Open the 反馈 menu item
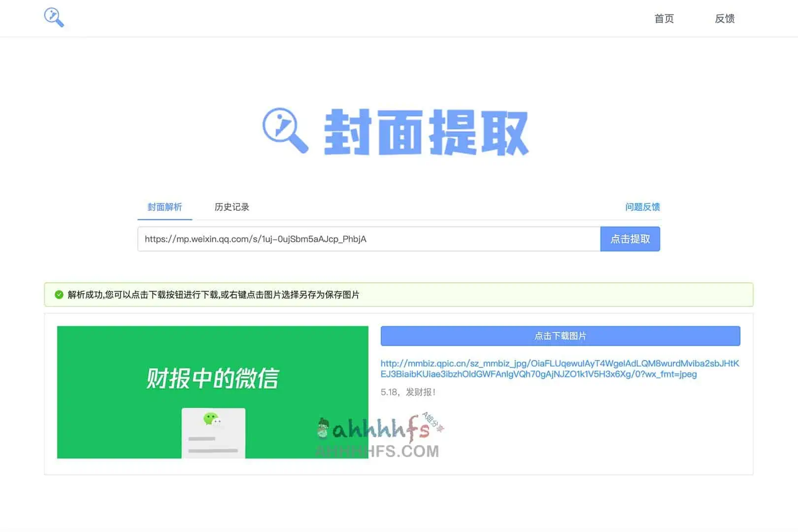This screenshot has height=532, width=798. tap(724, 18)
